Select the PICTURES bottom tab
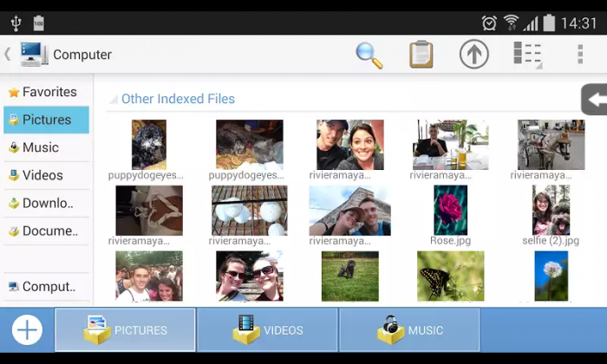 coord(125,330)
